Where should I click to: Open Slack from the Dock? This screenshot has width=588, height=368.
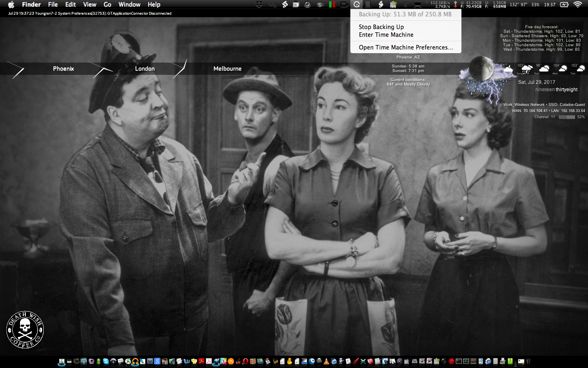pos(223,361)
